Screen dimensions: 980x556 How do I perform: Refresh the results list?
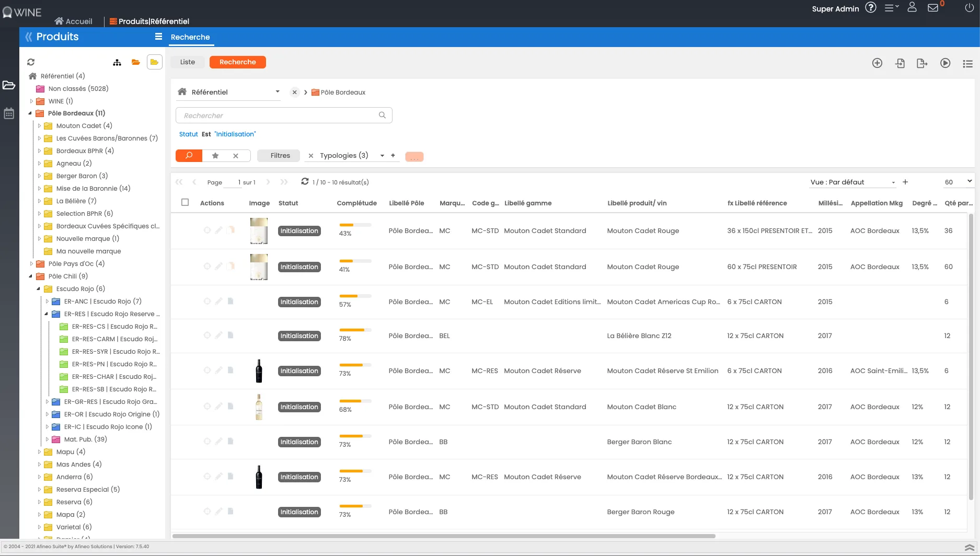tap(305, 182)
